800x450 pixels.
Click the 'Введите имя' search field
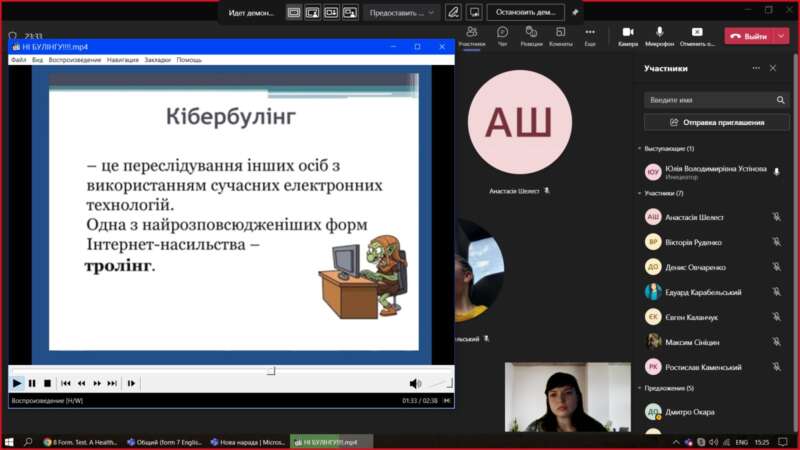pos(710,100)
